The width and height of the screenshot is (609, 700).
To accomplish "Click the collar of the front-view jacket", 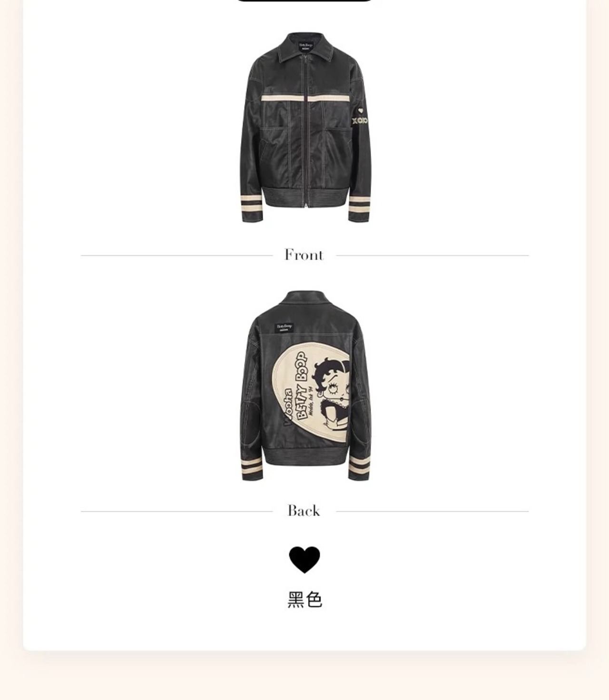I will point(305,48).
